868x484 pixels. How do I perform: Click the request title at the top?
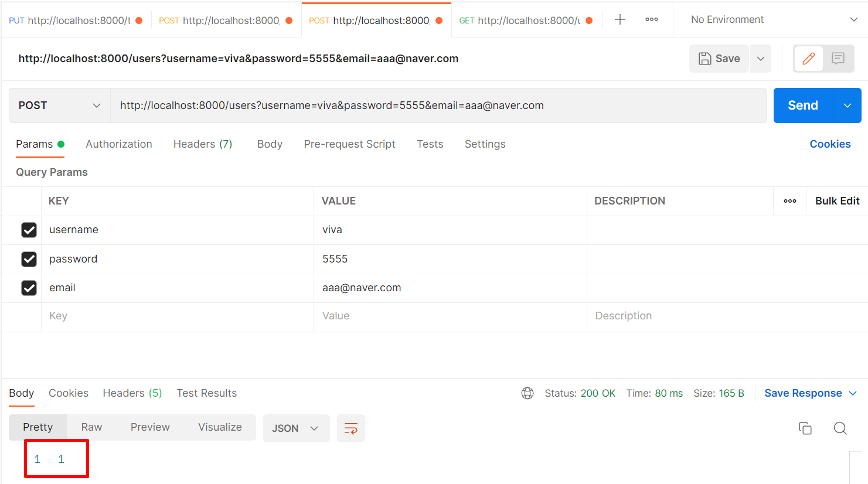point(239,59)
